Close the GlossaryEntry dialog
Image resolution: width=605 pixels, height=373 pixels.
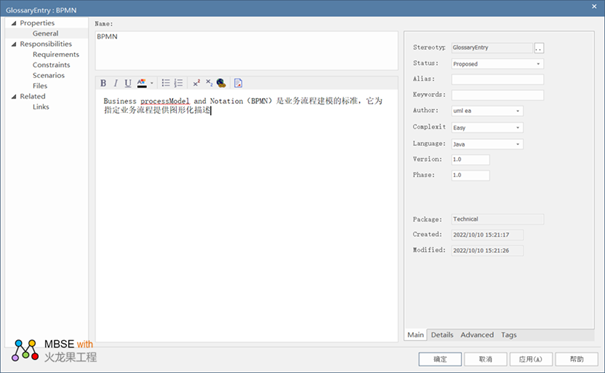pyautogui.click(x=594, y=7)
